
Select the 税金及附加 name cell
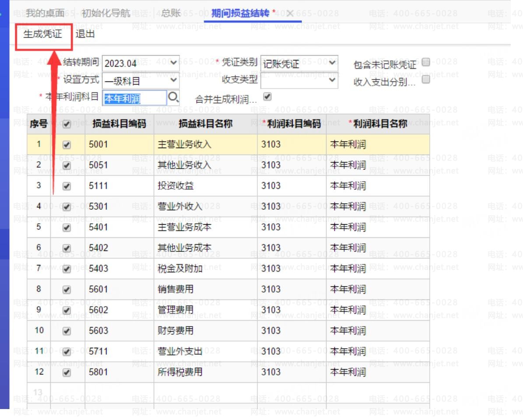coord(205,269)
